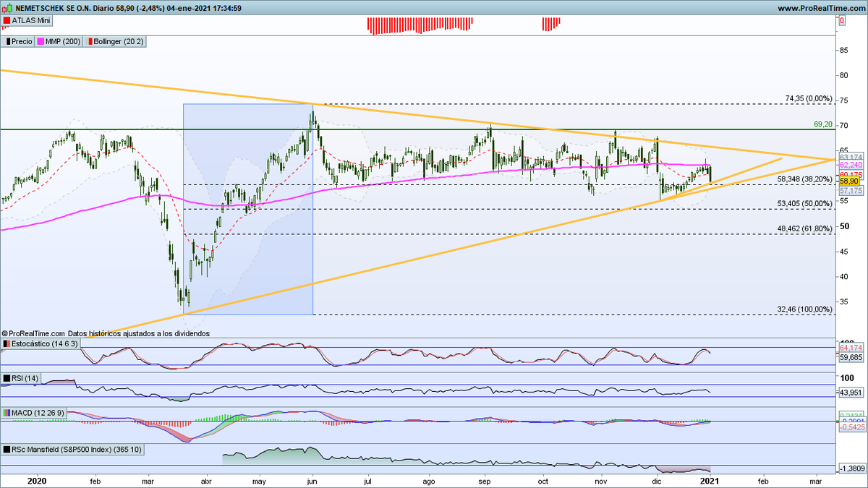
Task: Click the 85 tick on price axis
Action: pos(844,50)
